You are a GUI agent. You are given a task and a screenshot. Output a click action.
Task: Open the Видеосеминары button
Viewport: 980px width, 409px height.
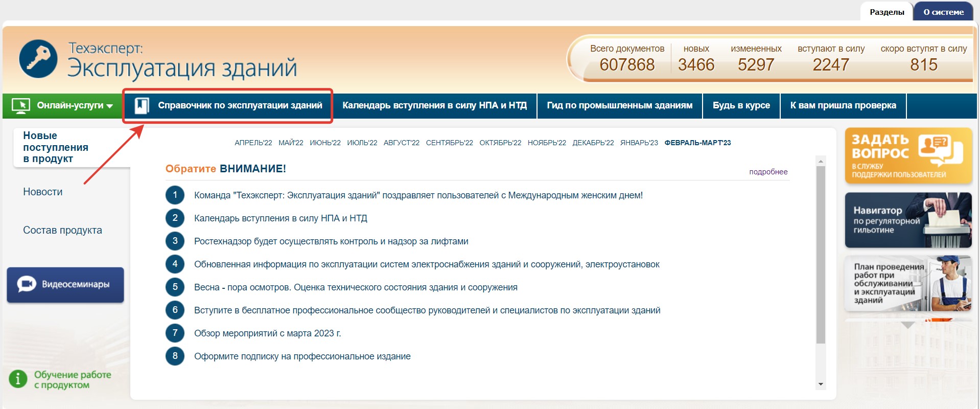coord(65,285)
